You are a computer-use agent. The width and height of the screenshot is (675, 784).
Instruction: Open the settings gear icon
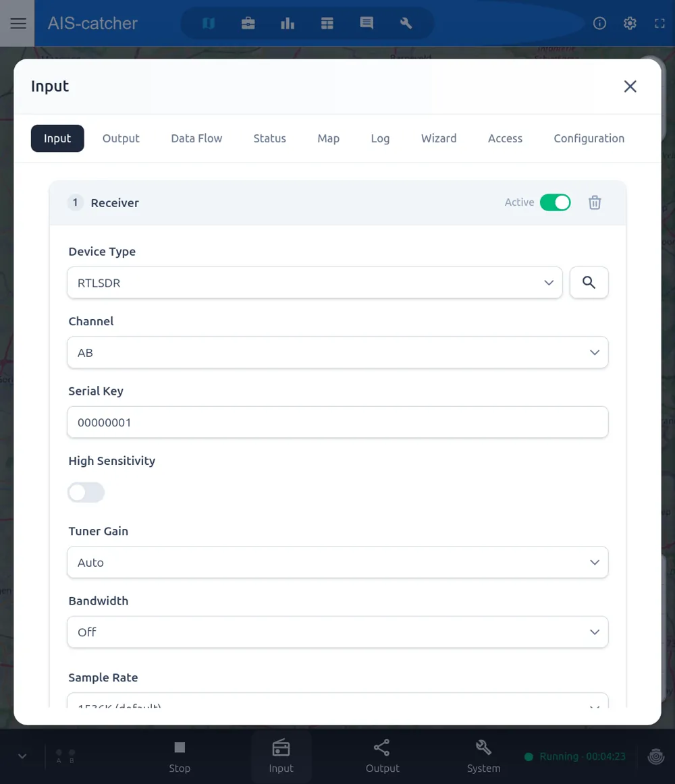[630, 23]
